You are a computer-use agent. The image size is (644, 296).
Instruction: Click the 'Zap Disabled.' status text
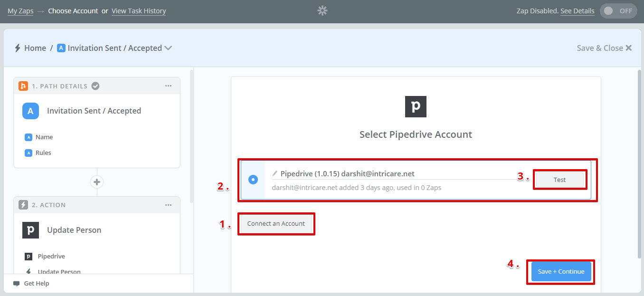pyautogui.click(x=538, y=11)
